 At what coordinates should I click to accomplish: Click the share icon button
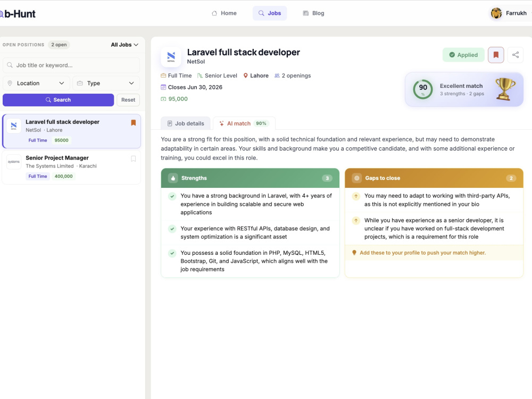click(x=516, y=55)
